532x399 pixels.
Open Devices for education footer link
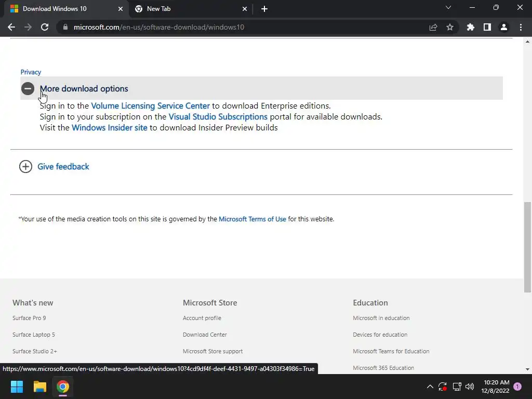coord(380,335)
